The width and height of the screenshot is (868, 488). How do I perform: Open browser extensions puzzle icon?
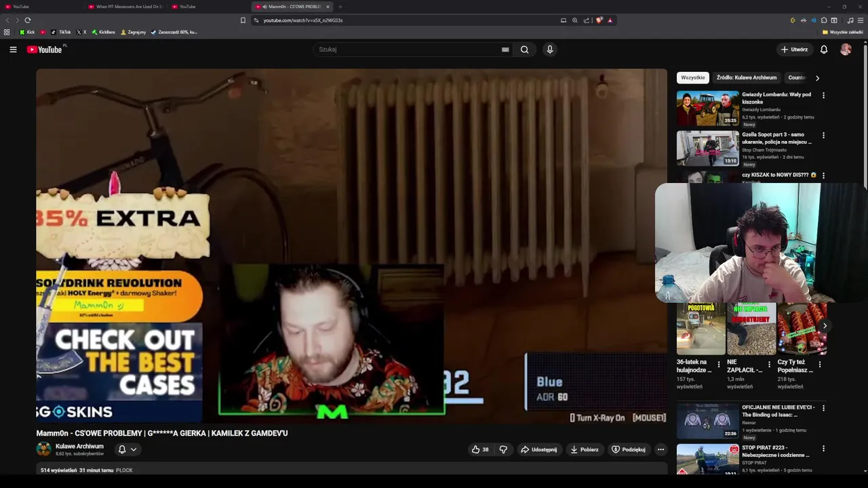tap(824, 20)
